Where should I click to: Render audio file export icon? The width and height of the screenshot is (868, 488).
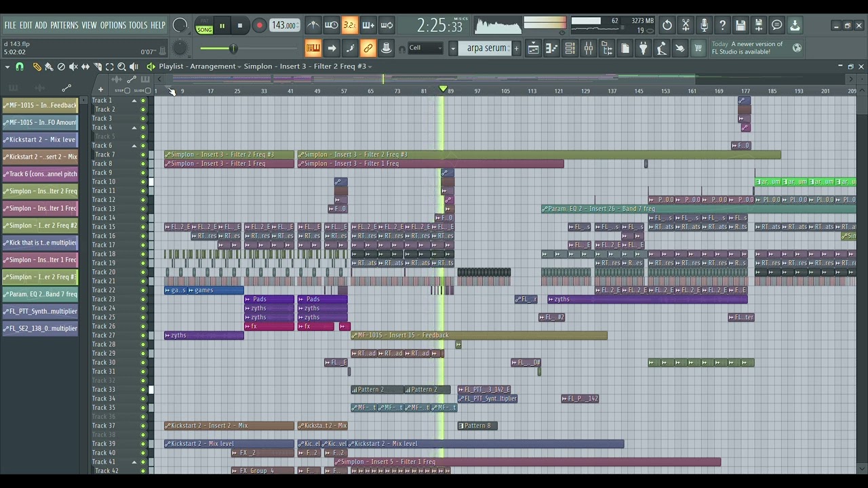[759, 26]
